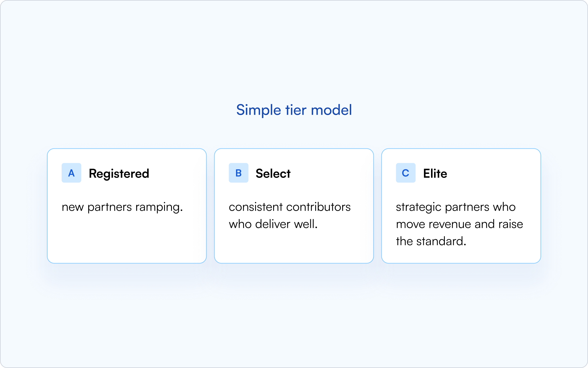Click the 'consistent contributors' description text

(x=290, y=216)
